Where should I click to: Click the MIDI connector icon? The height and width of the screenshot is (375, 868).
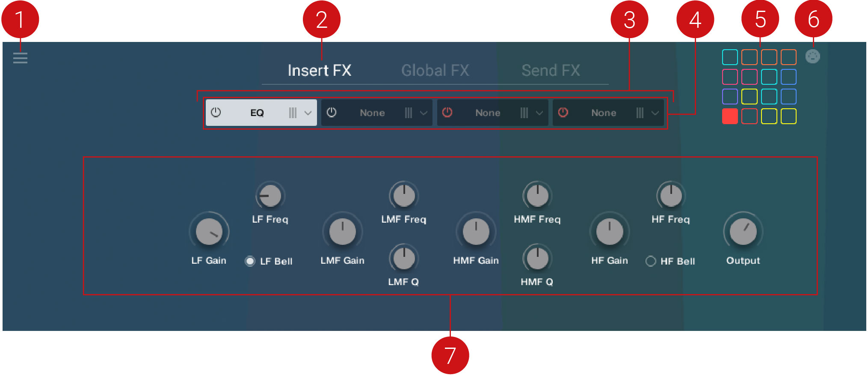coord(812,57)
